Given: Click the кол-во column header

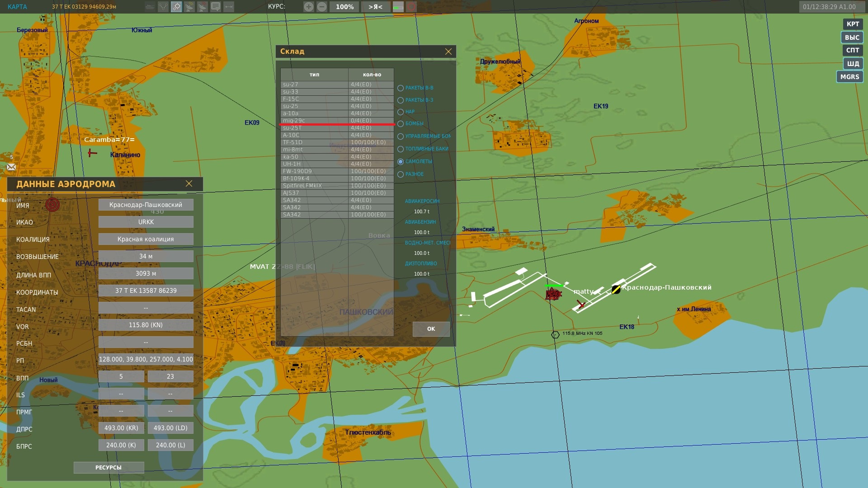Looking at the screenshot, I should 372,75.
